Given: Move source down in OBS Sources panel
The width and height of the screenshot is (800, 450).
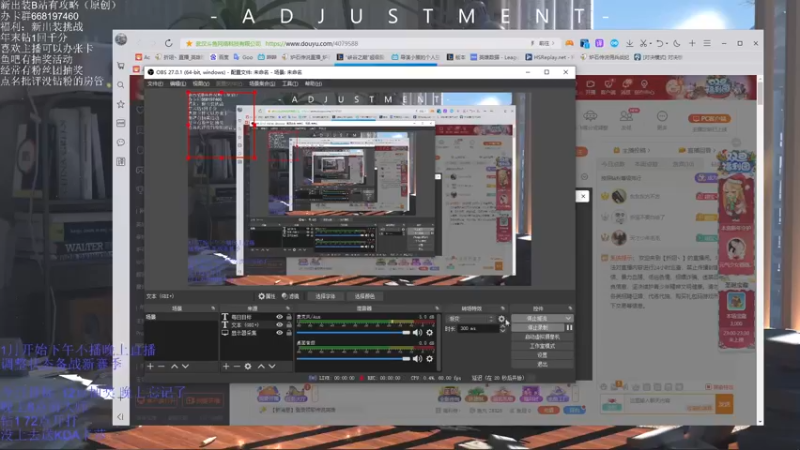Looking at the screenshot, I should coord(272,366).
